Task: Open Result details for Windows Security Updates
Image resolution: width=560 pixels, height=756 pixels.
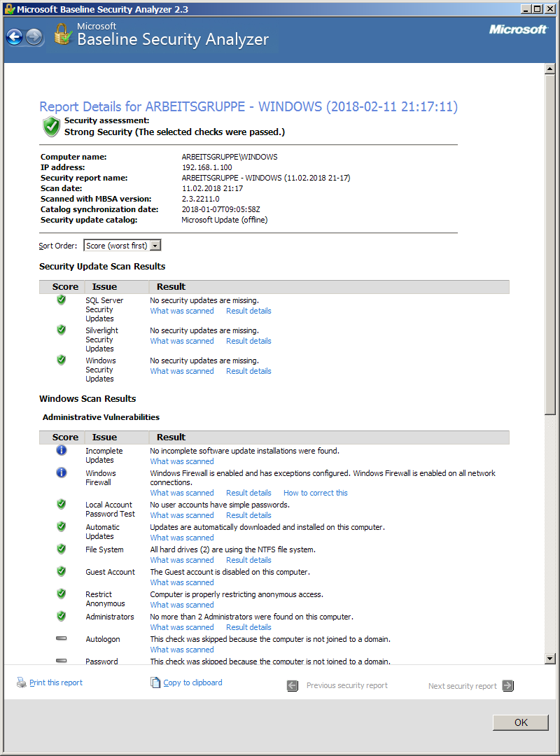Action: (x=248, y=371)
